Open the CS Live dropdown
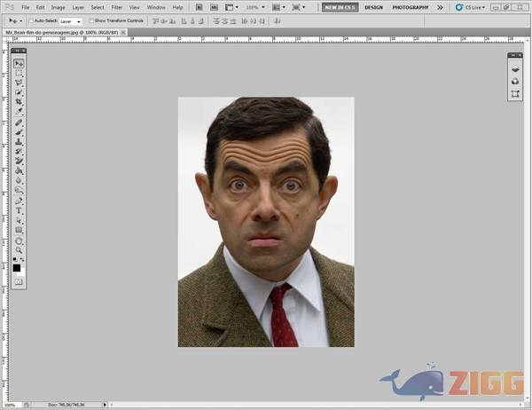532x410 pixels. [471, 7]
